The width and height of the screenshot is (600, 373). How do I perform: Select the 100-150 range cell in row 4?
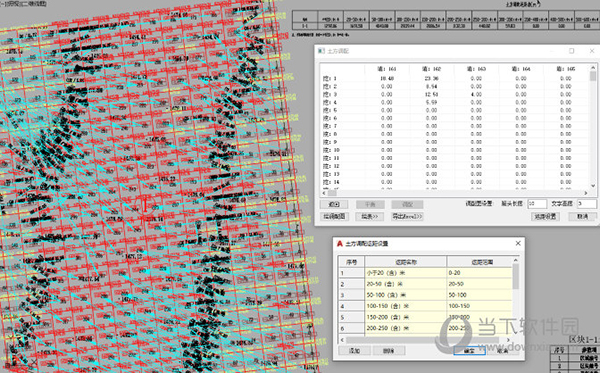coord(479,306)
